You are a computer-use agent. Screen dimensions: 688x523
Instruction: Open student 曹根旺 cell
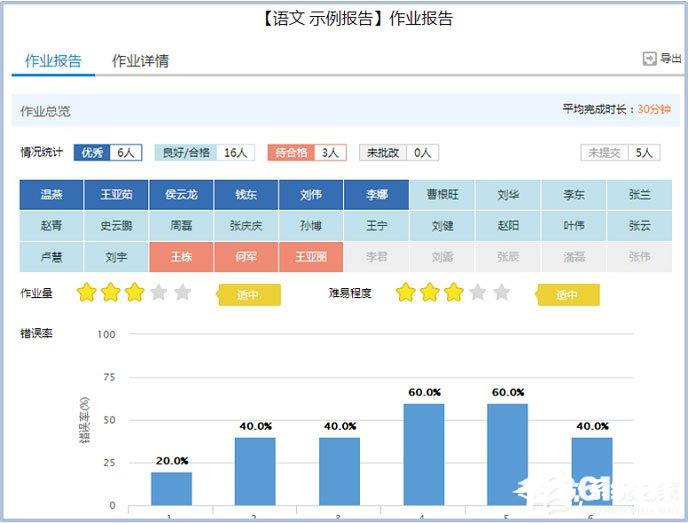point(442,194)
